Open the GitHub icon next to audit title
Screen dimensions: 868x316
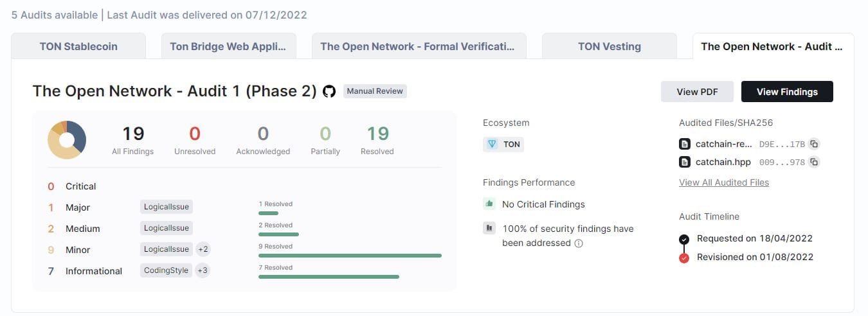[329, 91]
